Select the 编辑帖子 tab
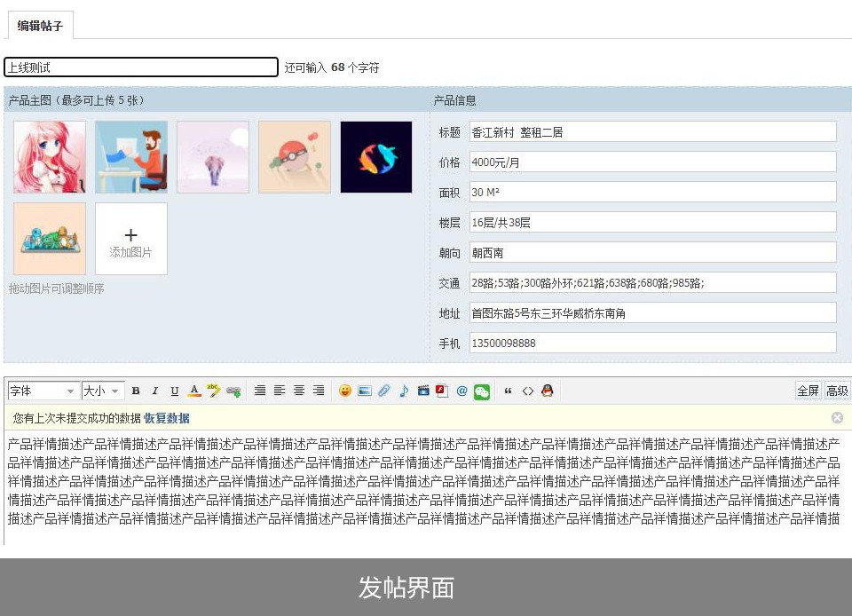 (40, 26)
